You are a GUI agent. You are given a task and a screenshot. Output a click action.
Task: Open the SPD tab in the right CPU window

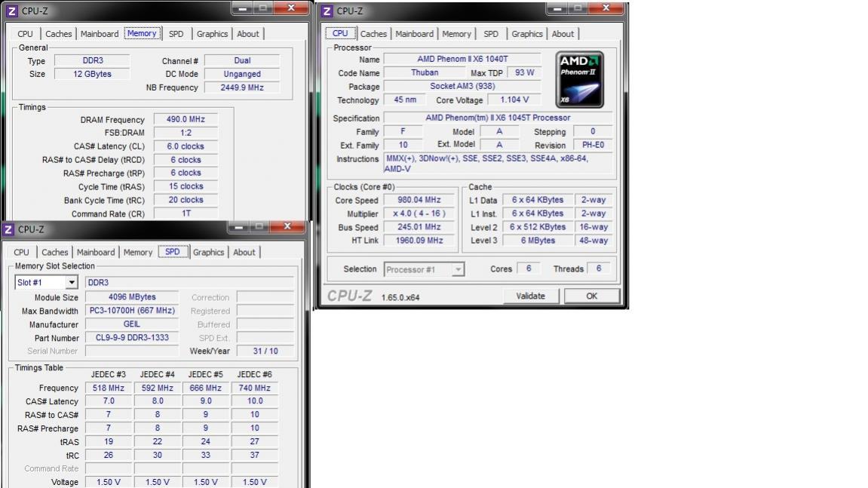[x=491, y=34]
